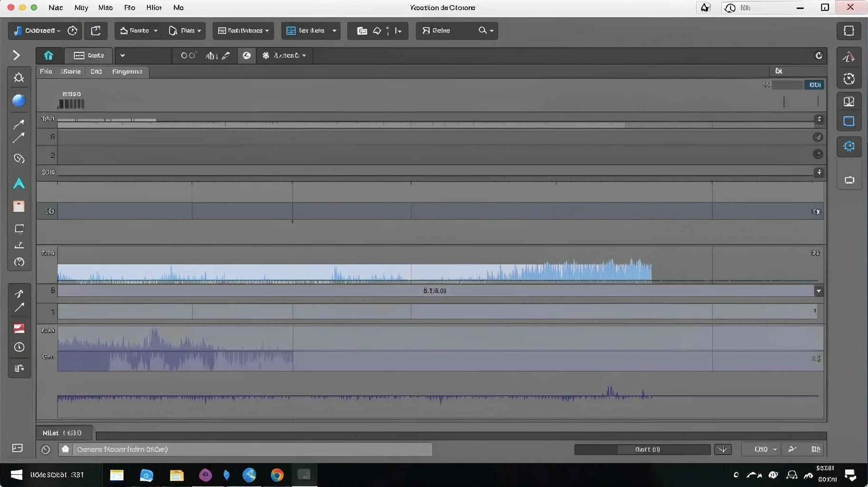This screenshot has width=868, height=487.
Task: Click the small button at the top track row's right end
Action: tap(819, 119)
